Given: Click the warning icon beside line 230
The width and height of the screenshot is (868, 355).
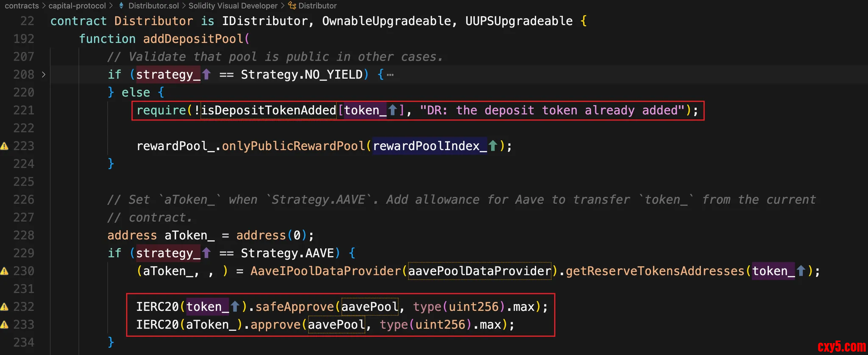Looking at the screenshot, I should (4, 271).
